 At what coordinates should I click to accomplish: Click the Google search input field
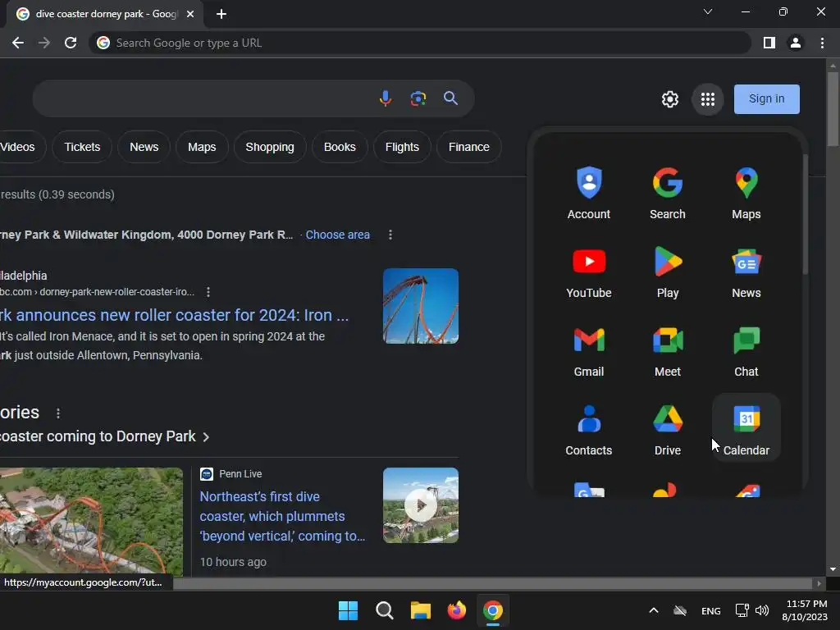(203, 98)
